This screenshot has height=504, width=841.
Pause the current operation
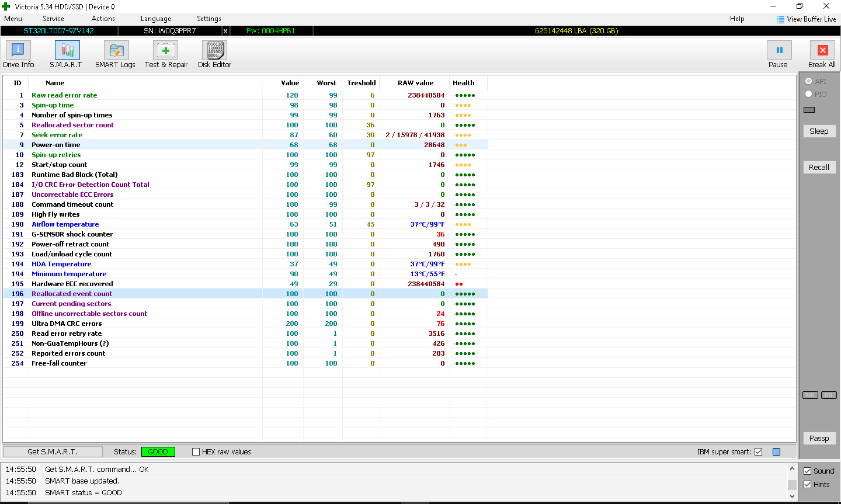coord(779,55)
